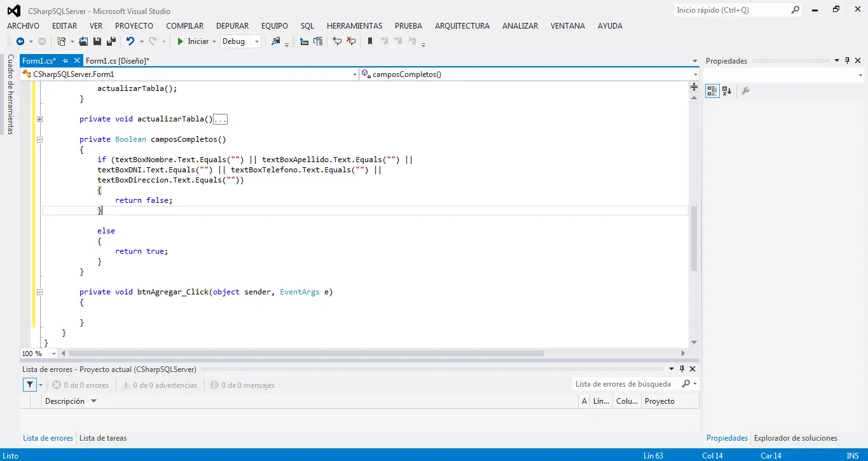
Task: Switch to the Lista de tareas tab
Action: [x=103, y=438]
